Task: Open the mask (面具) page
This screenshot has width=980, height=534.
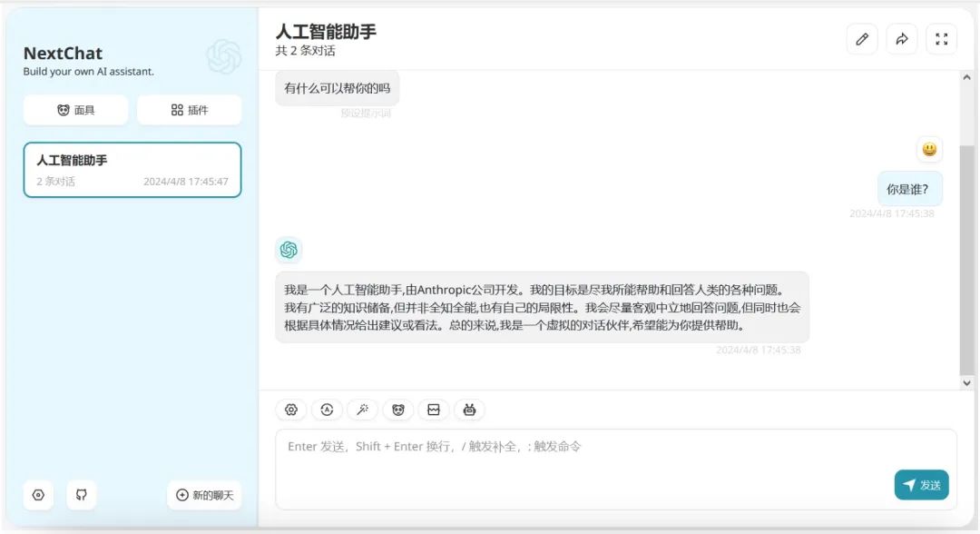Action: (x=75, y=110)
